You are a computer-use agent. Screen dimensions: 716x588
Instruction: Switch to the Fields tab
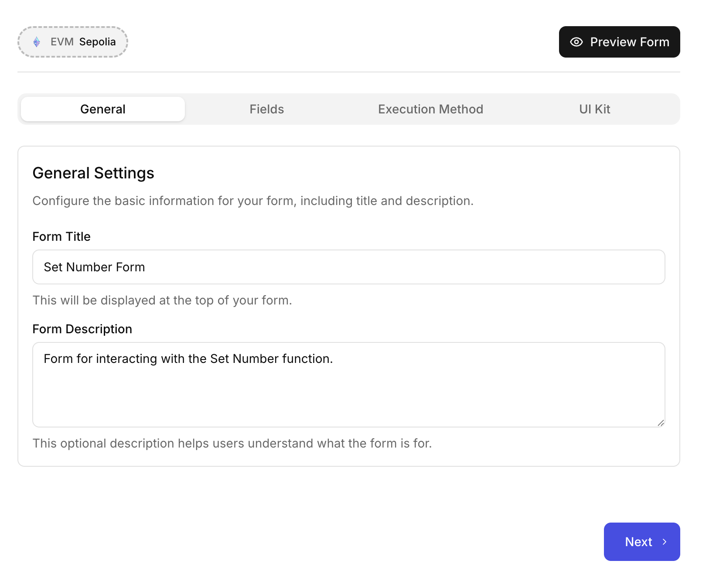click(x=266, y=109)
